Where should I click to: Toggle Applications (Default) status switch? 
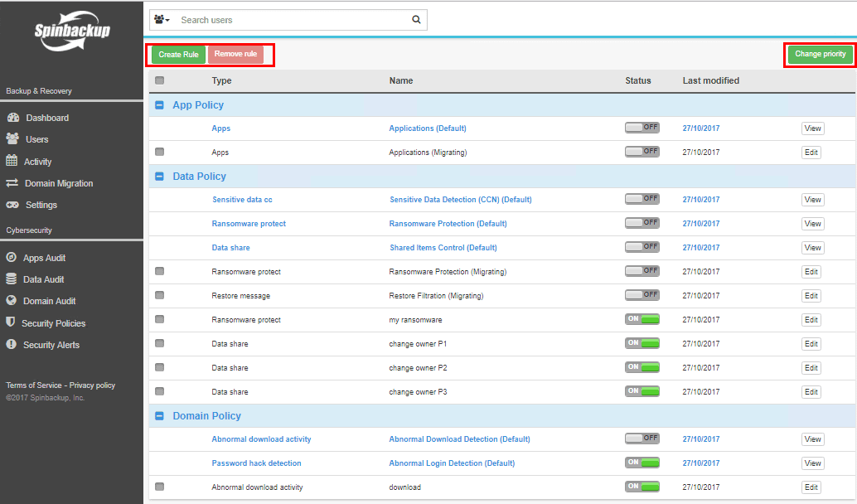(x=642, y=128)
